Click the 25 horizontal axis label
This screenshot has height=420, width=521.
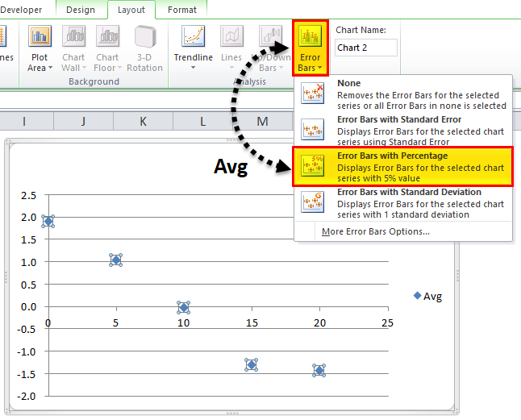[x=387, y=322]
